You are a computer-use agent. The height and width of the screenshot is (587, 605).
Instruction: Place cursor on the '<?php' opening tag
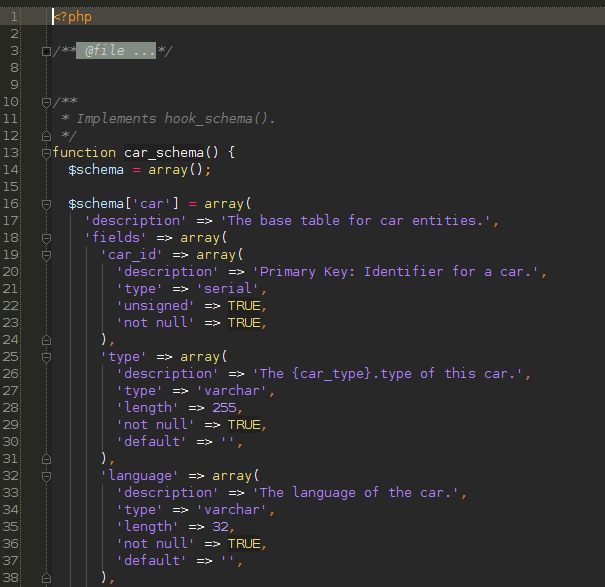pyautogui.click(x=72, y=17)
